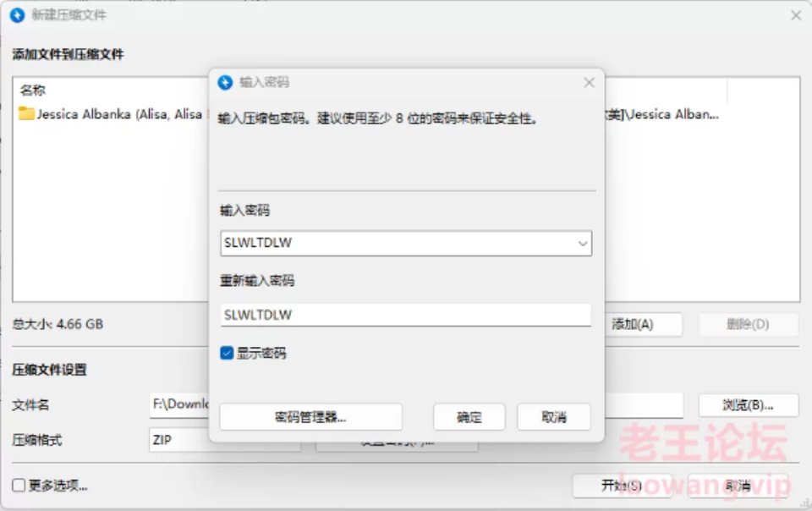Click the 浏览(B)... button
The height and width of the screenshot is (511, 812).
pyautogui.click(x=749, y=405)
